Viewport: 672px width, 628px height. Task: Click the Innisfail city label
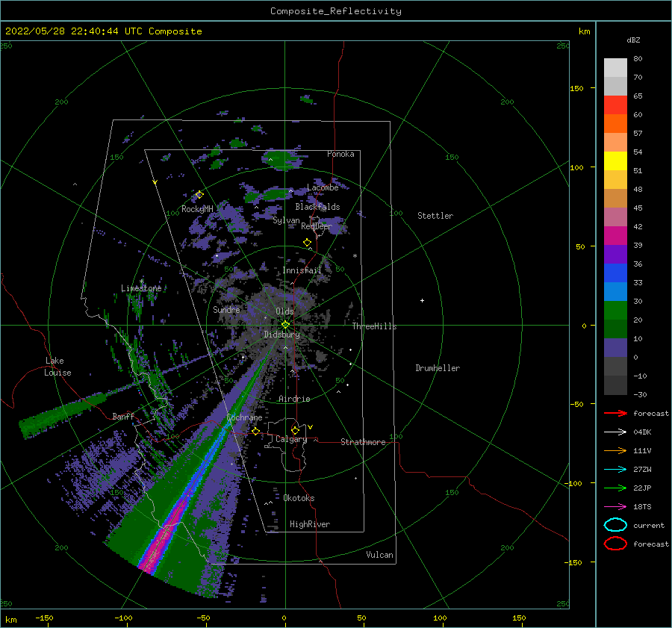click(x=302, y=270)
